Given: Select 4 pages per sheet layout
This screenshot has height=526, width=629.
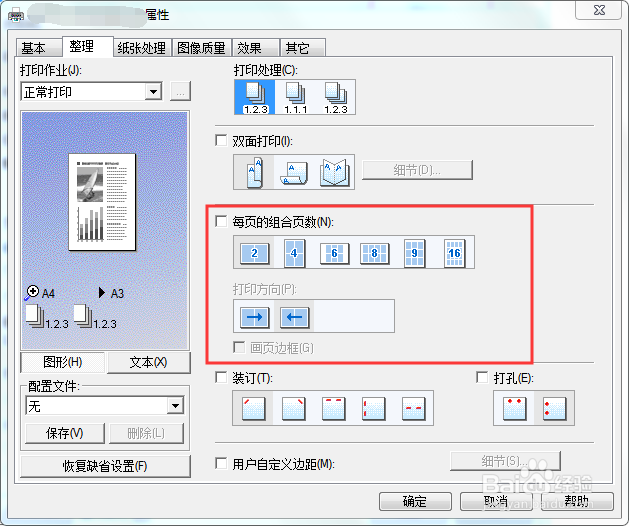Looking at the screenshot, I should pyautogui.click(x=294, y=253).
